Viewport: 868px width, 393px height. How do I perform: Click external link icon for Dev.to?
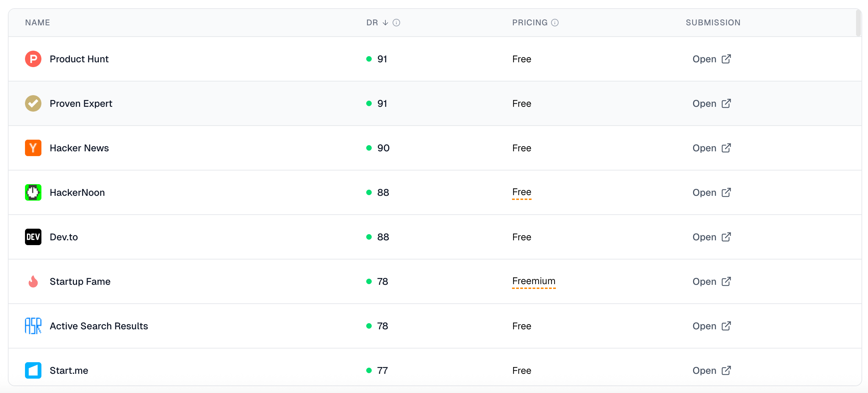pyautogui.click(x=726, y=237)
